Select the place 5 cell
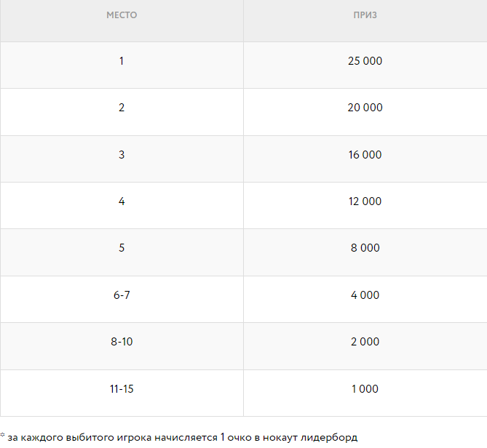The width and height of the screenshot is (487, 448). click(122, 248)
